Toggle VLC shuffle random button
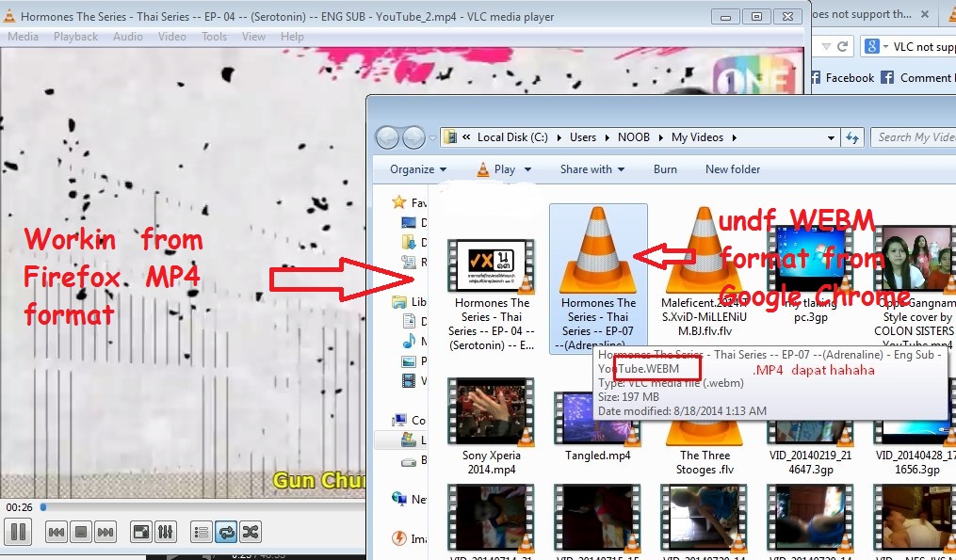Screen dimensions: 956x560 pyautogui.click(x=250, y=532)
